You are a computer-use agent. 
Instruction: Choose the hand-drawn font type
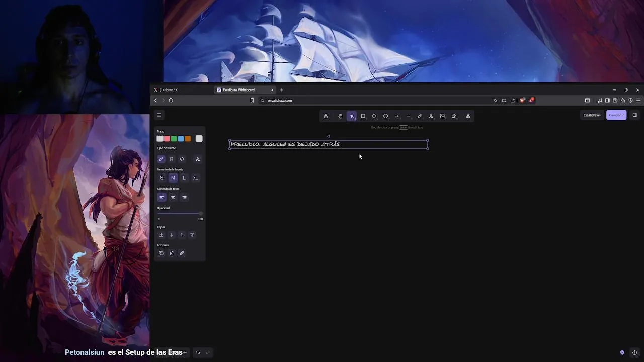coord(161,159)
